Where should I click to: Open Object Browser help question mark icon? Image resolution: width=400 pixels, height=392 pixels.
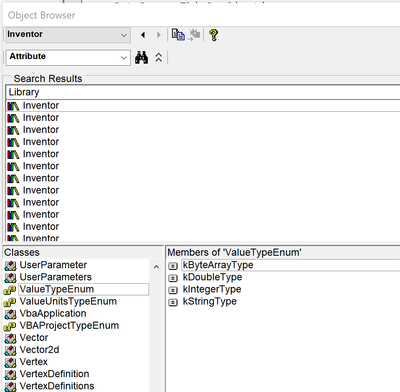point(214,35)
